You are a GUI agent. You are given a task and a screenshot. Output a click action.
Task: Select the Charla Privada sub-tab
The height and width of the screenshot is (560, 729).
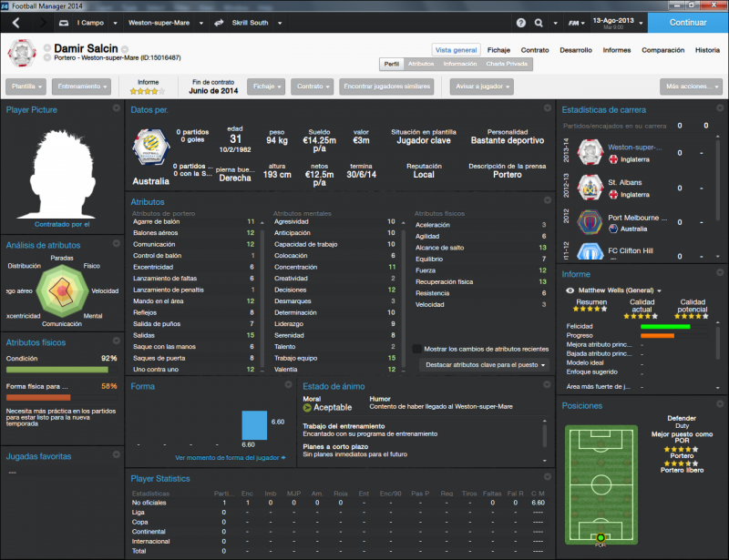pos(507,64)
